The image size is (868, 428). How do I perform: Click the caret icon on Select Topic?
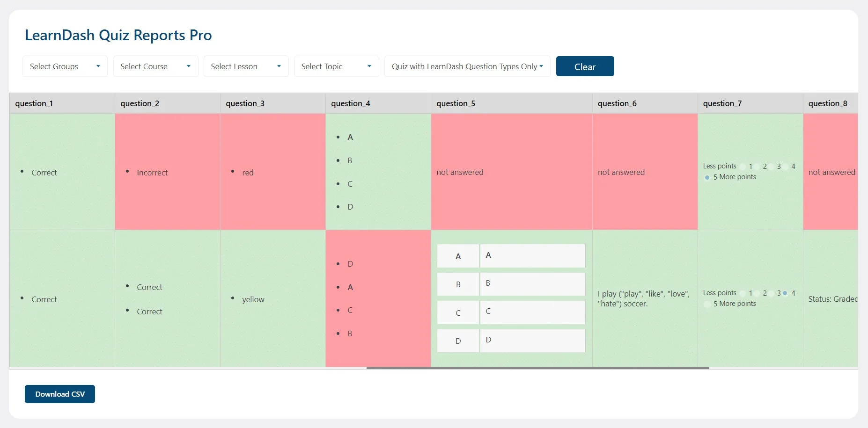(369, 66)
